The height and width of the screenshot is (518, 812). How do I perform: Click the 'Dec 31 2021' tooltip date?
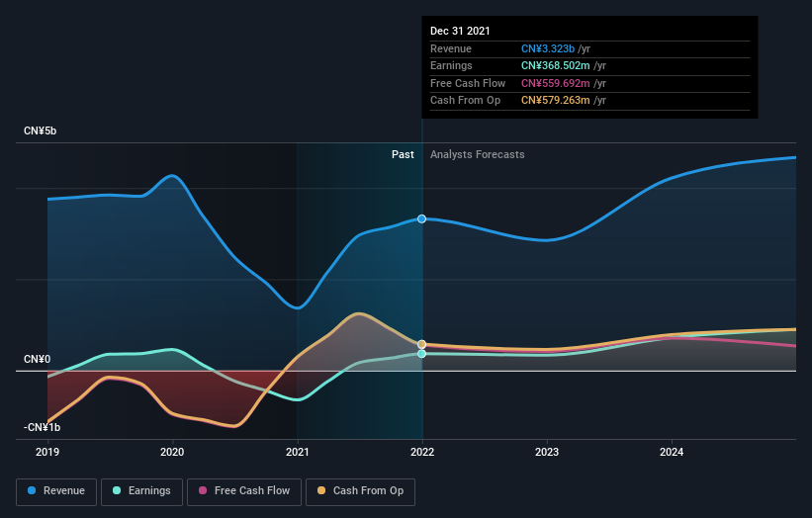460,31
